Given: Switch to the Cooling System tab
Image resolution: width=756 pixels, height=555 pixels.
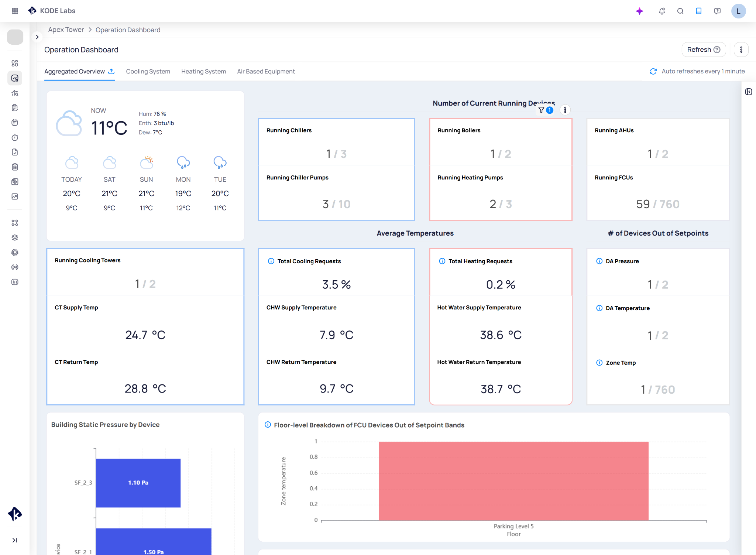Looking at the screenshot, I should (x=148, y=71).
